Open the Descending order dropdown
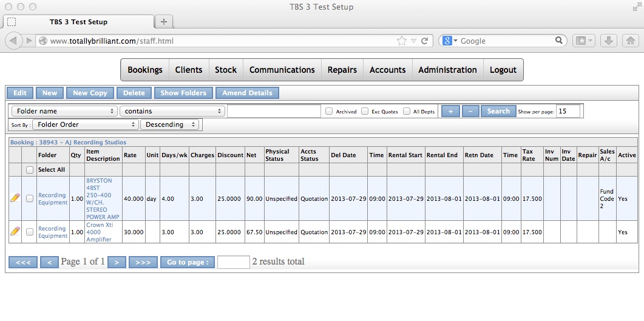 [169, 124]
